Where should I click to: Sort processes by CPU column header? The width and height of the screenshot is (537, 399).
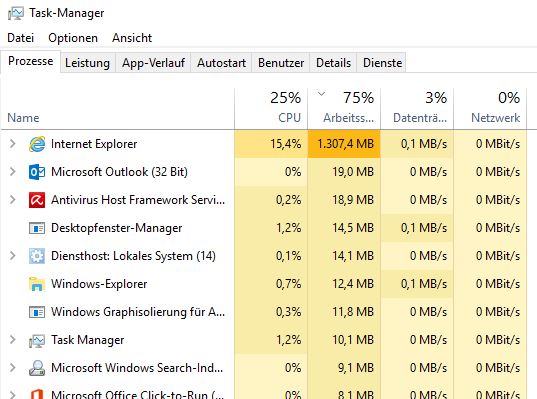tap(271, 108)
